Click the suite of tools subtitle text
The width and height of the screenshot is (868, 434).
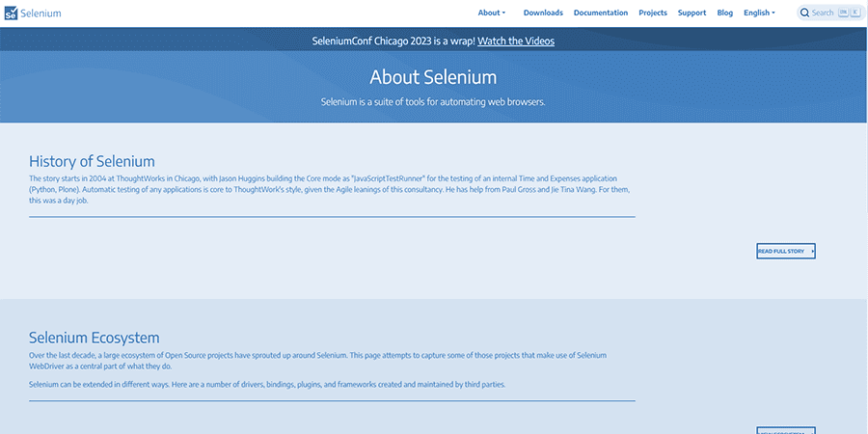(x=433, y=102)
